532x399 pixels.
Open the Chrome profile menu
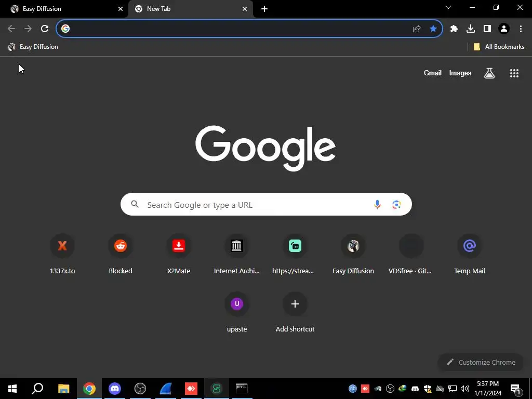pos(504,29)
